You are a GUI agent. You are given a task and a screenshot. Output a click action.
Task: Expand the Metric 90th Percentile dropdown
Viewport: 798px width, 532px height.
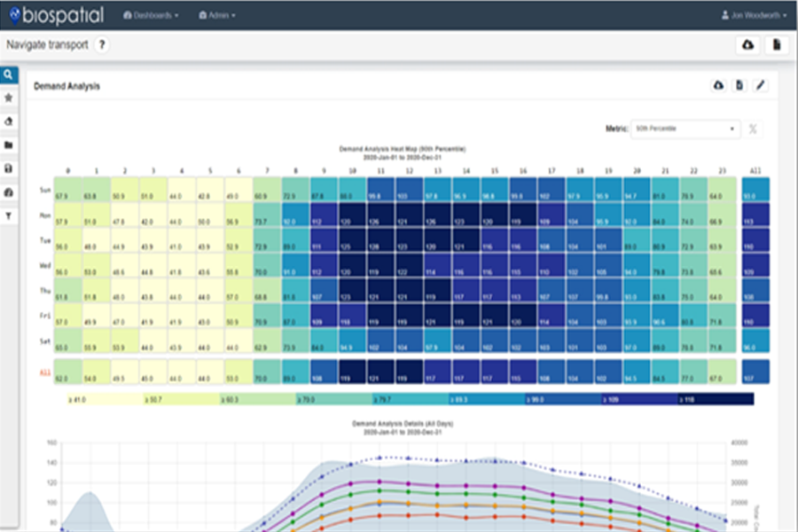click(x=685, y=129)
